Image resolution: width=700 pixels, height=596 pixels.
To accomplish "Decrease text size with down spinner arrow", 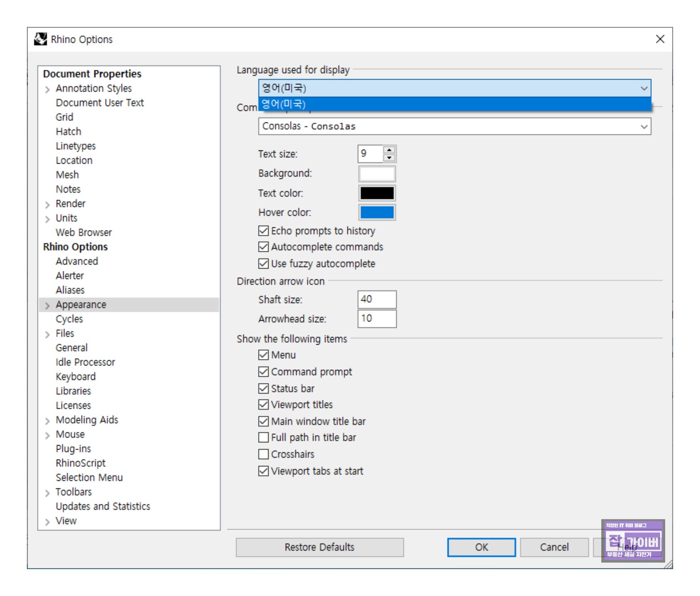I will [389, 158].
